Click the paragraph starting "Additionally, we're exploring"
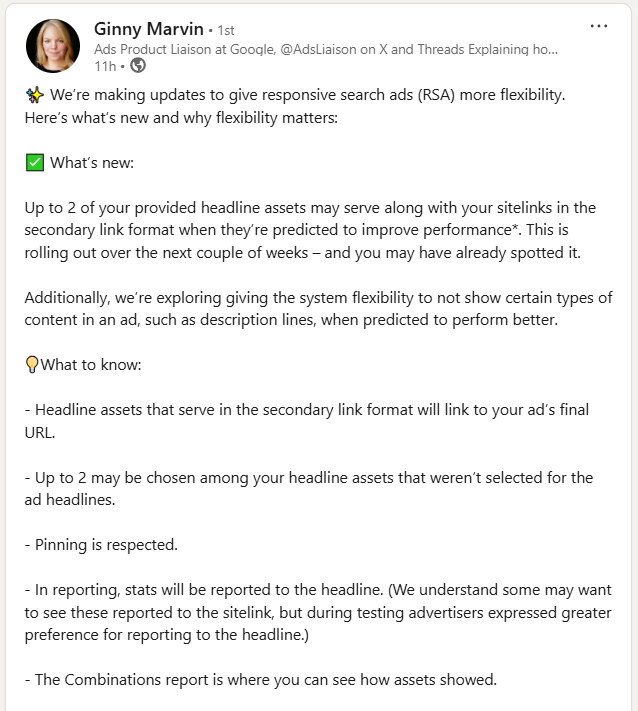Viewport: 638px width, 711px height. 318,309
